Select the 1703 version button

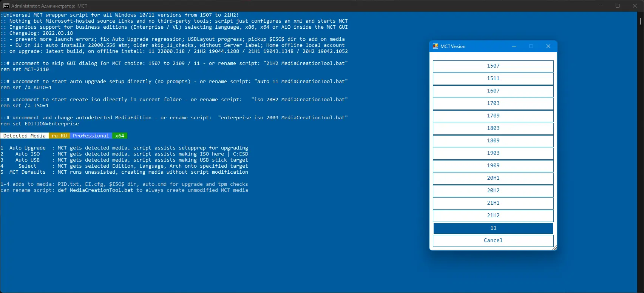(x=493, y=103)
